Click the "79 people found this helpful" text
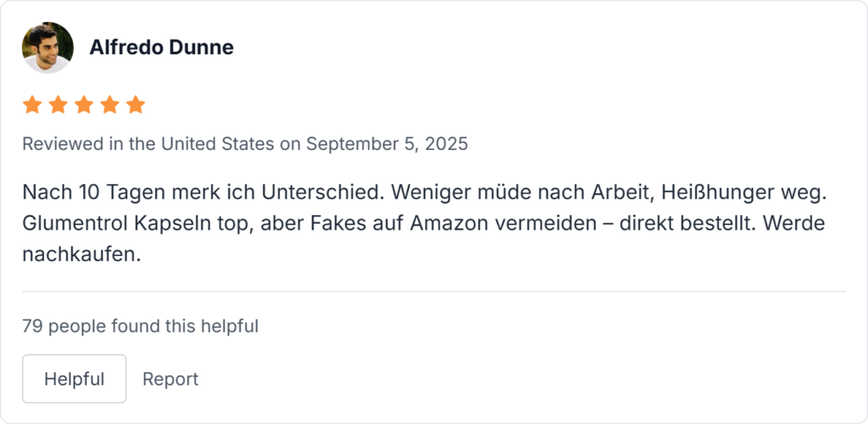Viewport: 868px width, 424px height. tap(140, 325)
